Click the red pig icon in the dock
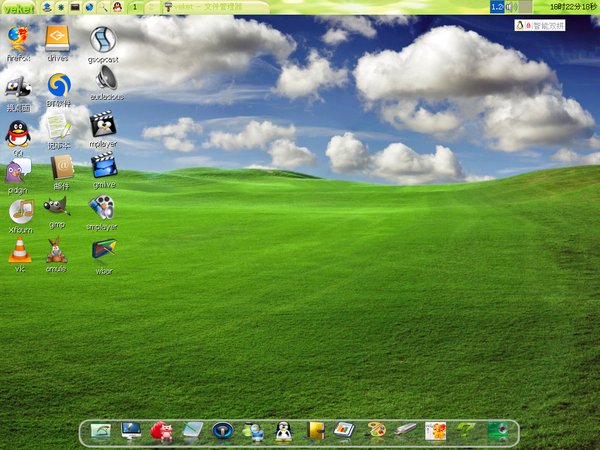 tap(161, 431)
